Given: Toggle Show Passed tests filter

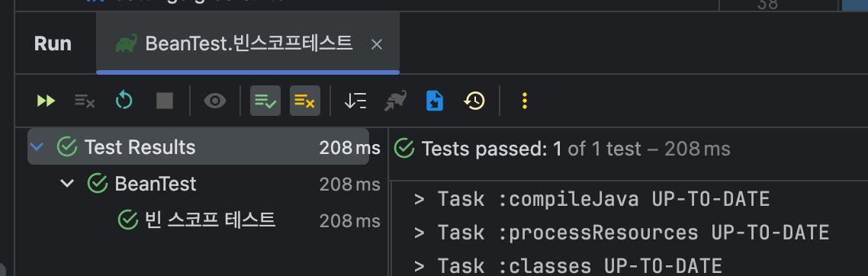Looking at the screenshot, I should coord(265,101).
